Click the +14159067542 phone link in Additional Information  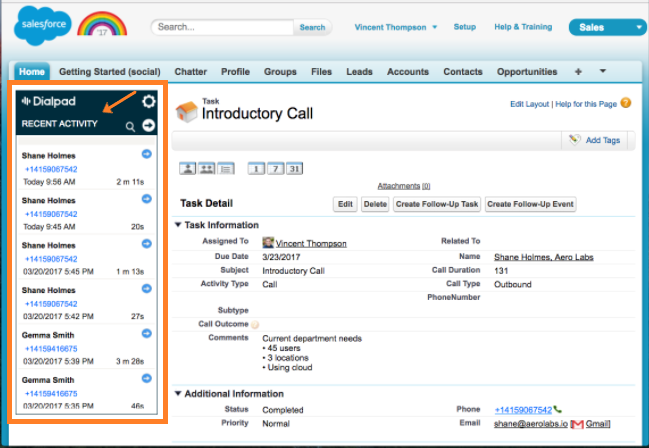[523, 410]
